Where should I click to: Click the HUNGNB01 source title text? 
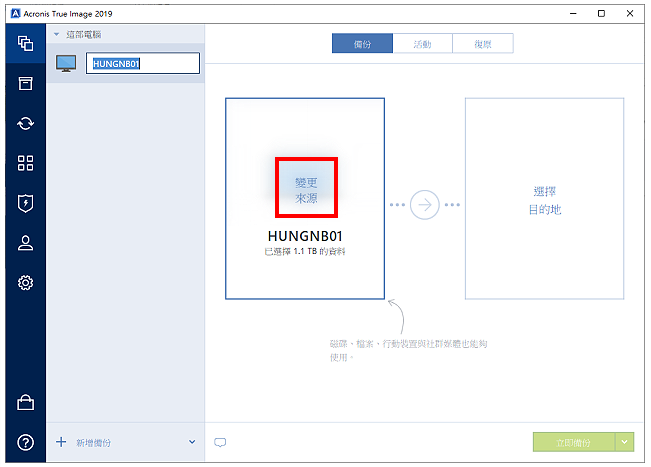(x=305, y=236)
